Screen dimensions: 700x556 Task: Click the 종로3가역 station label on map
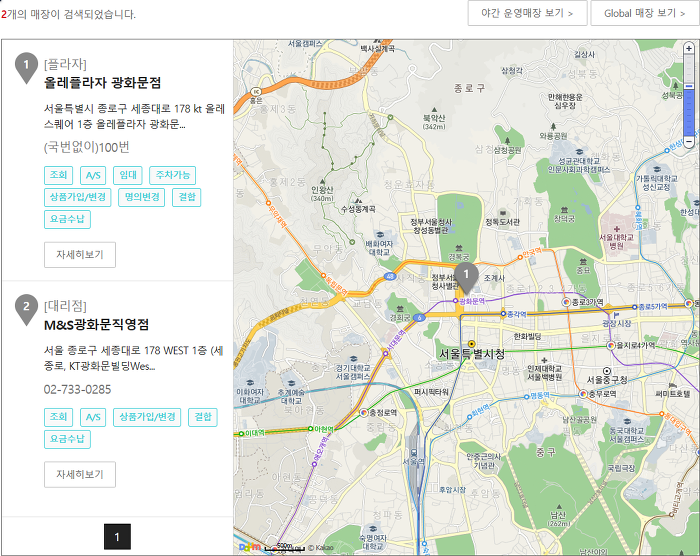pos(588,302)
